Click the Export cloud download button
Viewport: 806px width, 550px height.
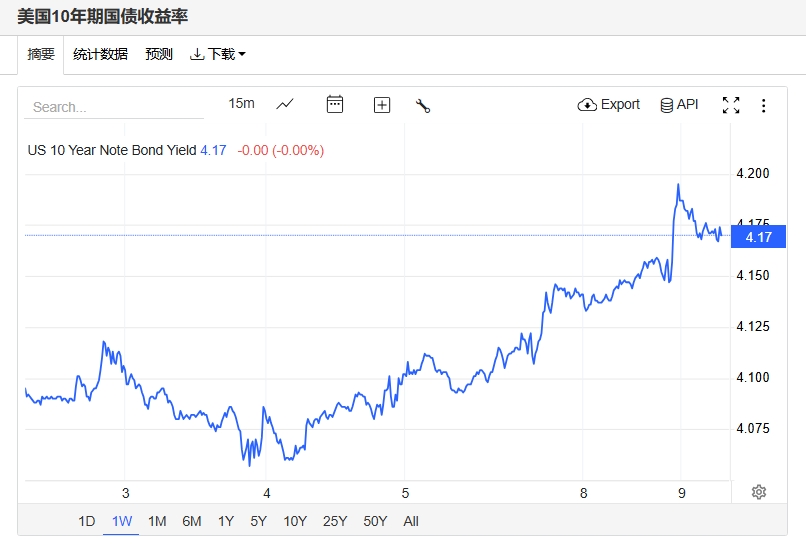click(x=608, y=104)
